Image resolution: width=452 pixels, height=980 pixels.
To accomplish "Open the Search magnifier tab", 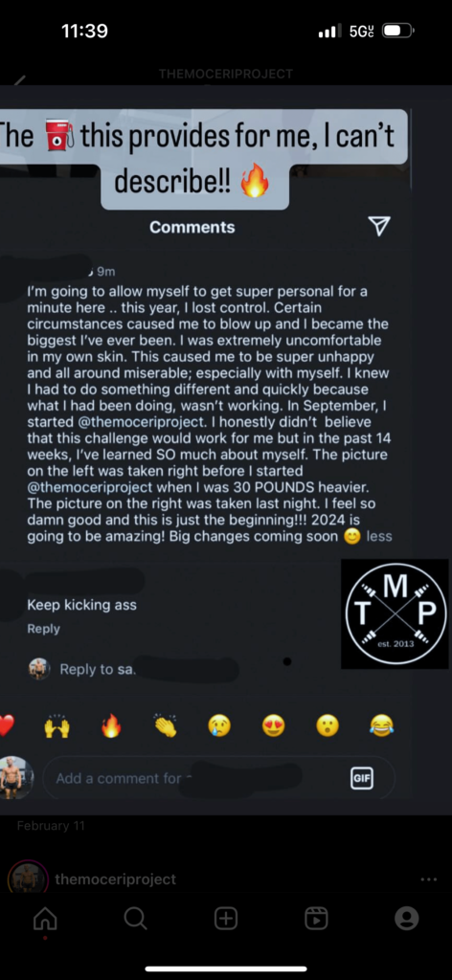I will [135, 918].
